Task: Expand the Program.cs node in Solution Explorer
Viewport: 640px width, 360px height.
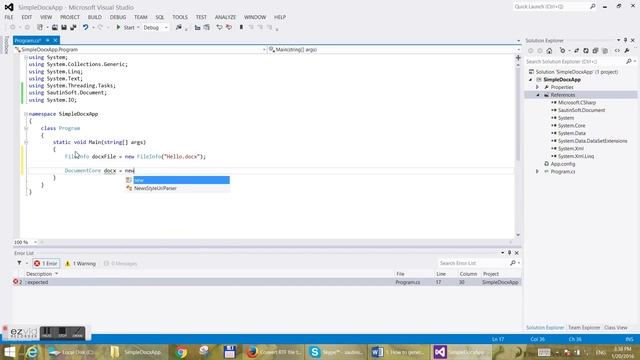Action: [x=538, y=172]
